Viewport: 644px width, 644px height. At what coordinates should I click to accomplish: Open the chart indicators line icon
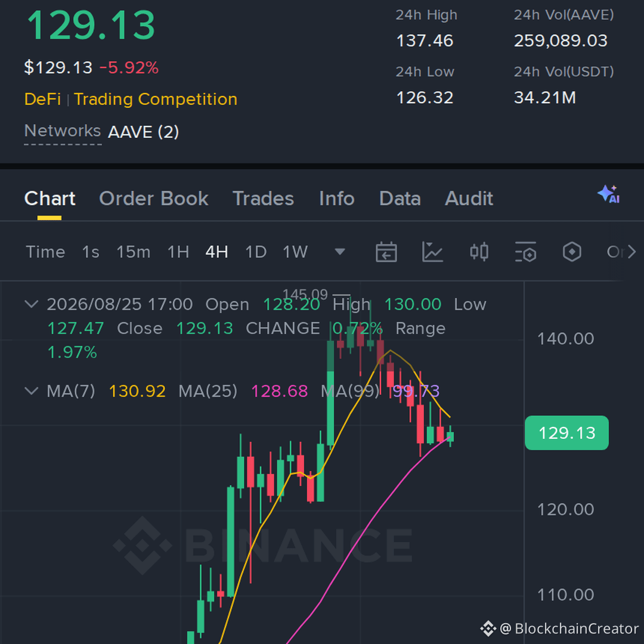[x=432, y=252]
